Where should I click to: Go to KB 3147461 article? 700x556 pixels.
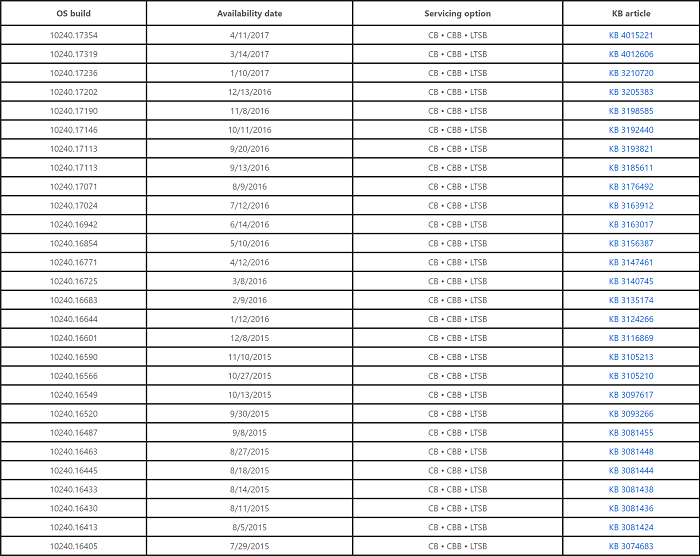tap(631, 262)
